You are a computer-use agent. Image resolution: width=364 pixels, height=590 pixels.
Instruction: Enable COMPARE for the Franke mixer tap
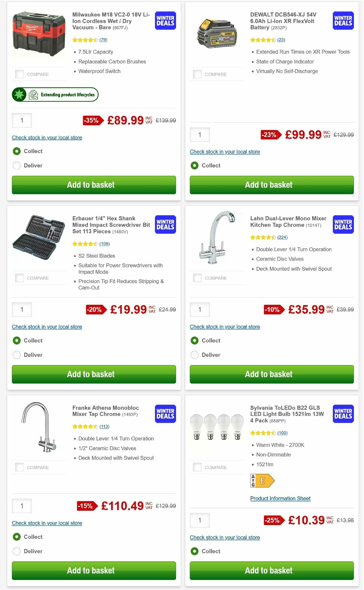click(20, 467)
